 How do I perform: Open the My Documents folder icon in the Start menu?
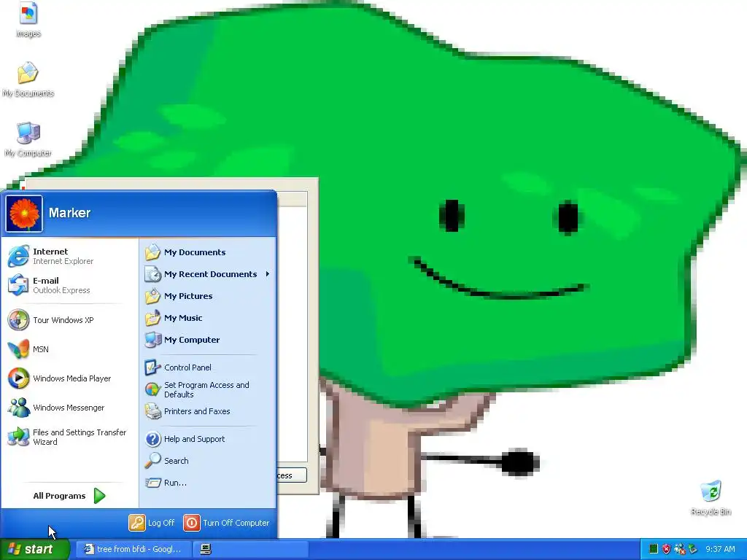coord(153,252)
